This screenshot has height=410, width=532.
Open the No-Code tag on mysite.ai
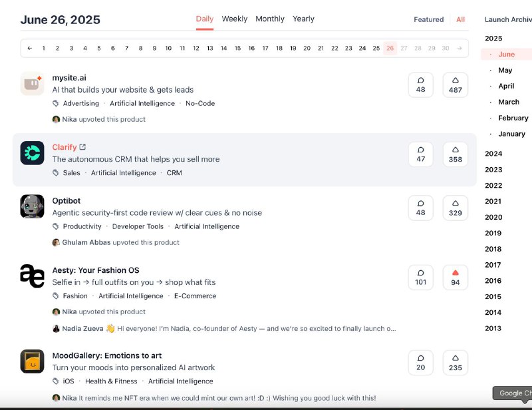coord(200,103)
